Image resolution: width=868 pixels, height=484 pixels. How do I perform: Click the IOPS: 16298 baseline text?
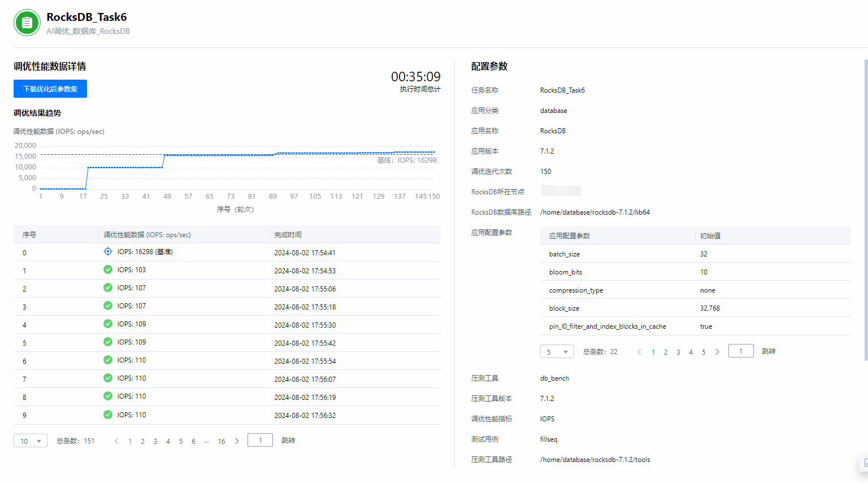(145, 252)
